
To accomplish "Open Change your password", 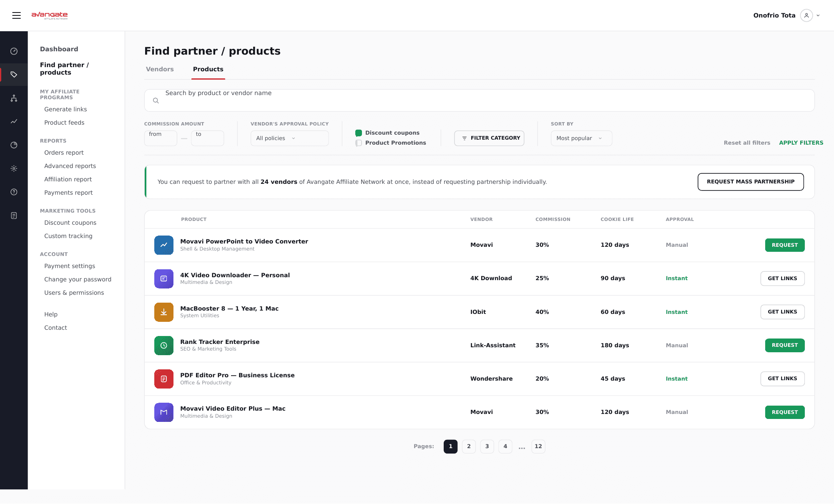I will [x=78, y=279].
